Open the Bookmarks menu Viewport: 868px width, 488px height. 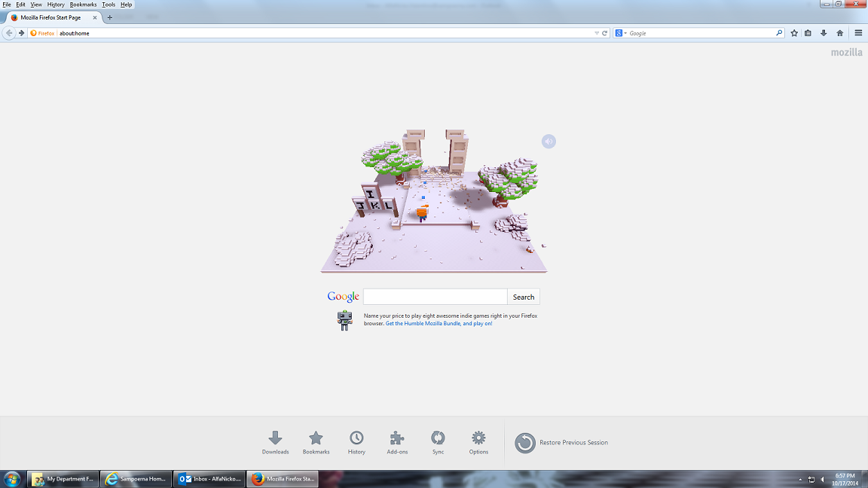[83, 5]
